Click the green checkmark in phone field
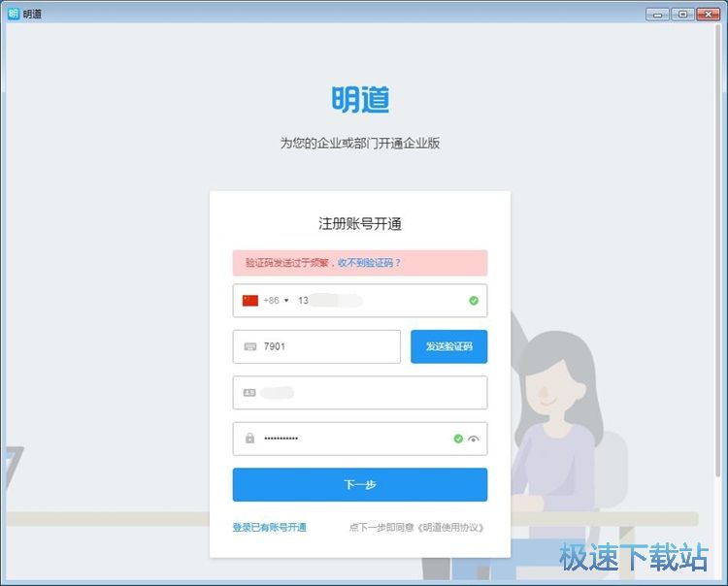 click(474, 301)
